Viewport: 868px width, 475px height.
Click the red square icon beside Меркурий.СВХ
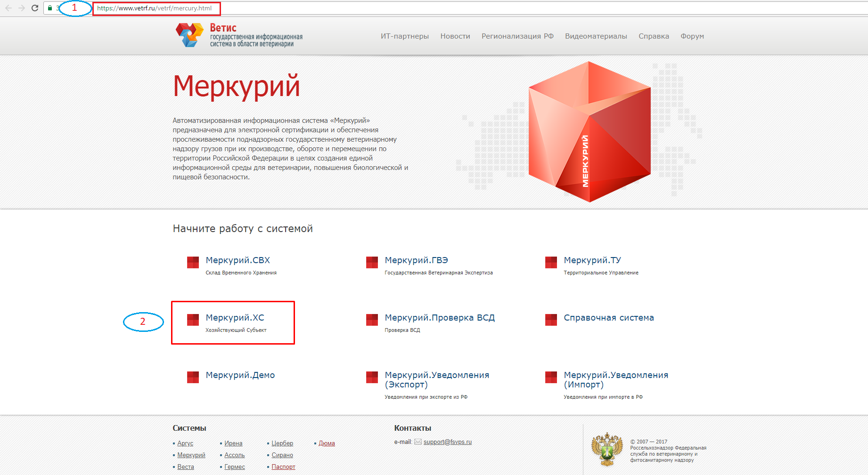click(193, 262)
